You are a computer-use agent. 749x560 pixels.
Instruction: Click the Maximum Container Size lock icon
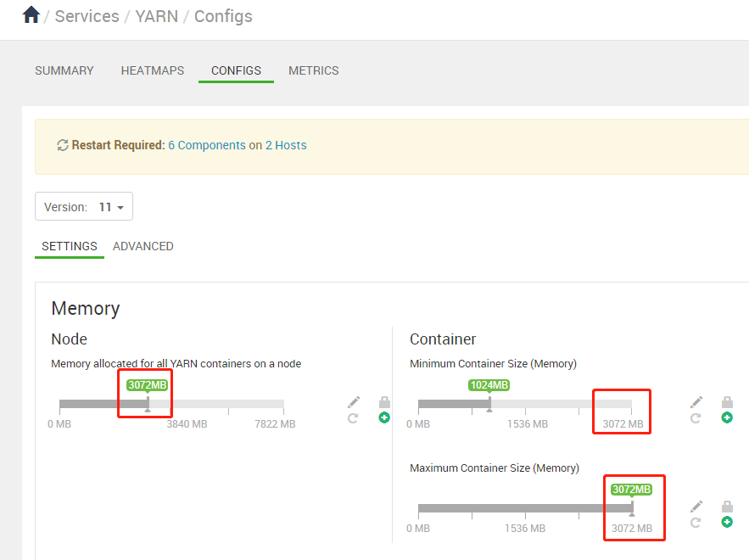(x=727, y=506)
